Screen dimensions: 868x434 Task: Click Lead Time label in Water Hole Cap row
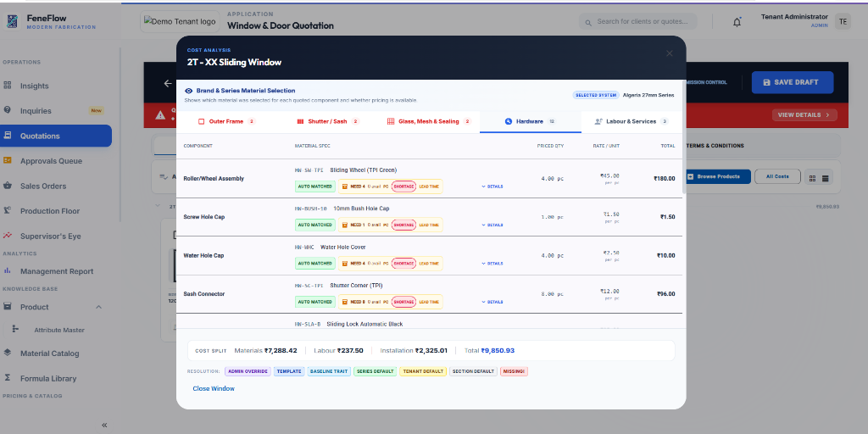pyautogui.click(x=429, y=264)
